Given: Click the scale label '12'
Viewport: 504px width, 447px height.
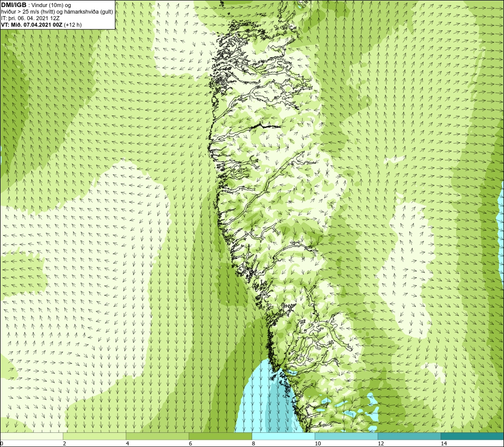Looking at the screenshot, I should [x=381, y=443].
